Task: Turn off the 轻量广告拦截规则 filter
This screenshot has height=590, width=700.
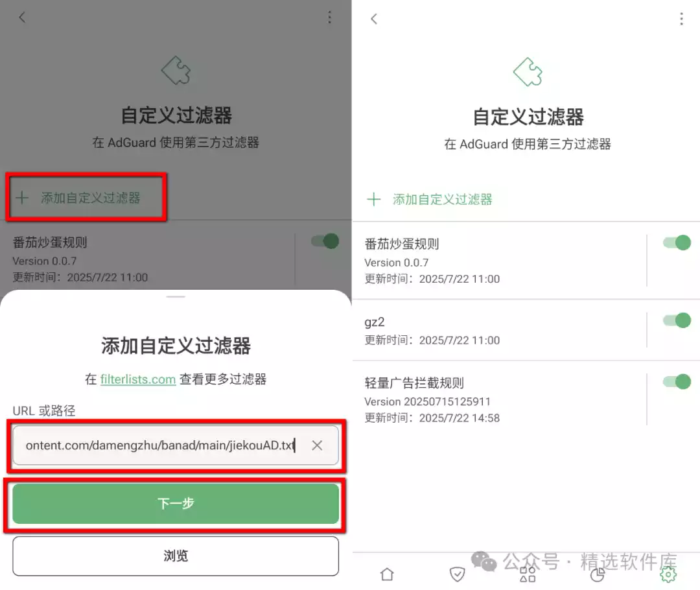Action: click(677, 381)
